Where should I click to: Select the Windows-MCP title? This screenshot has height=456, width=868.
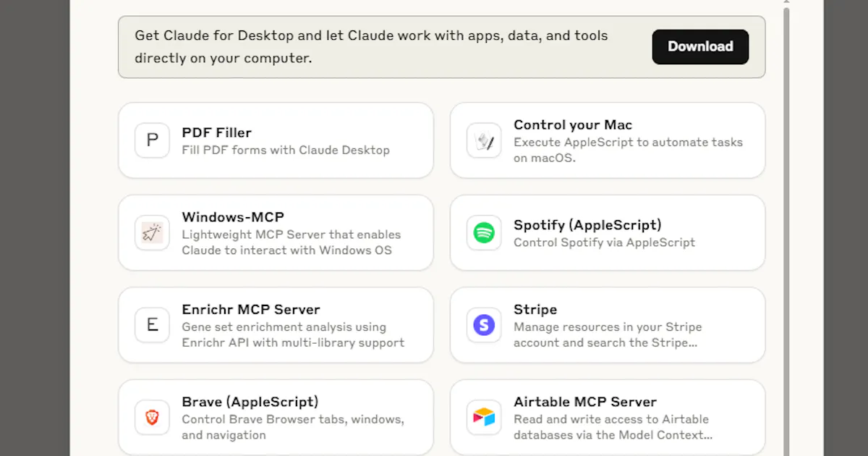233,217
